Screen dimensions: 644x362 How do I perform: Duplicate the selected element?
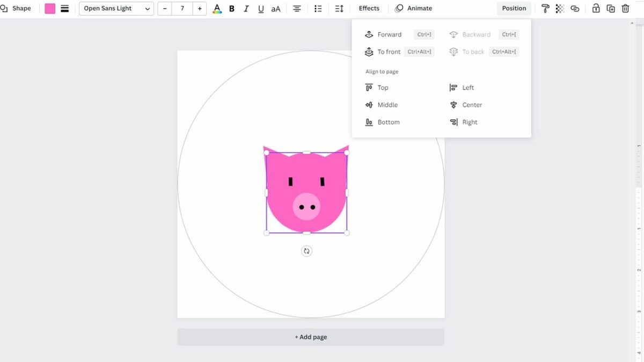610,8
